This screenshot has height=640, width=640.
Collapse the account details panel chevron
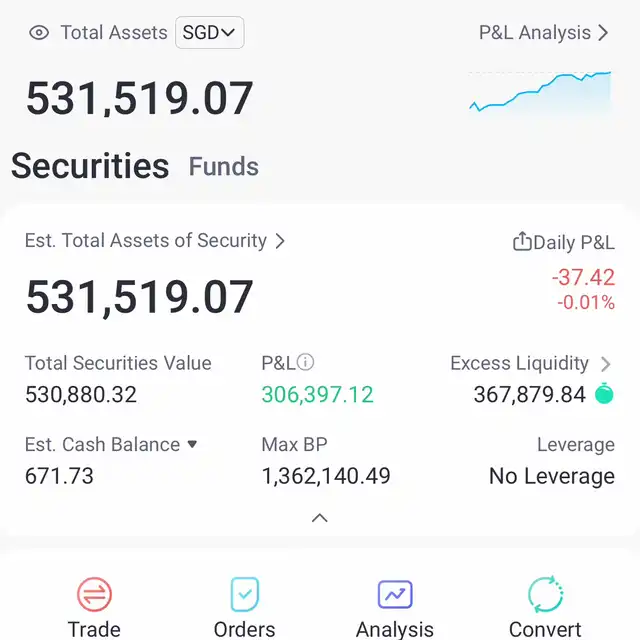point(319,518)
